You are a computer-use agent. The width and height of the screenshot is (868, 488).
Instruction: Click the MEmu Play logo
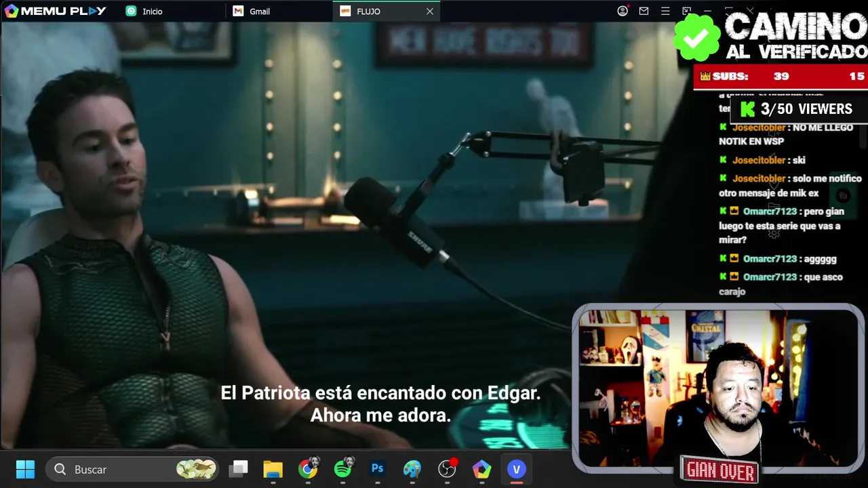tap(55, 11)
